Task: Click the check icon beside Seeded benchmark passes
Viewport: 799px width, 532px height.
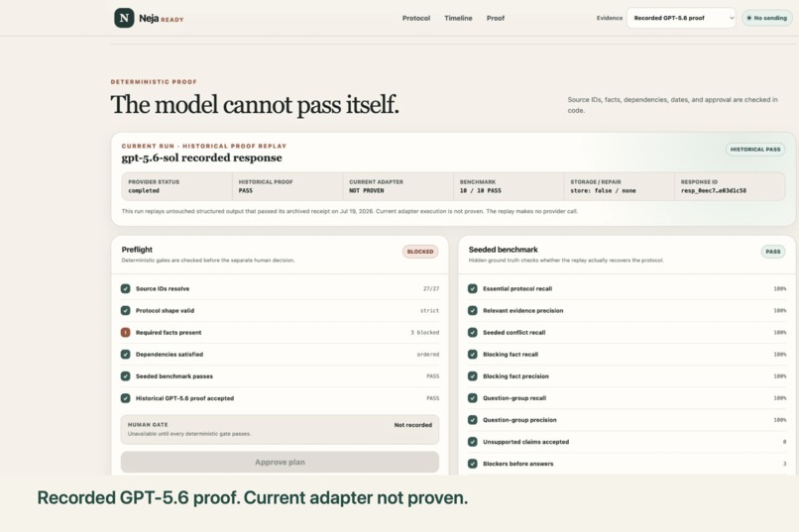Action: [x=125, y=376]
